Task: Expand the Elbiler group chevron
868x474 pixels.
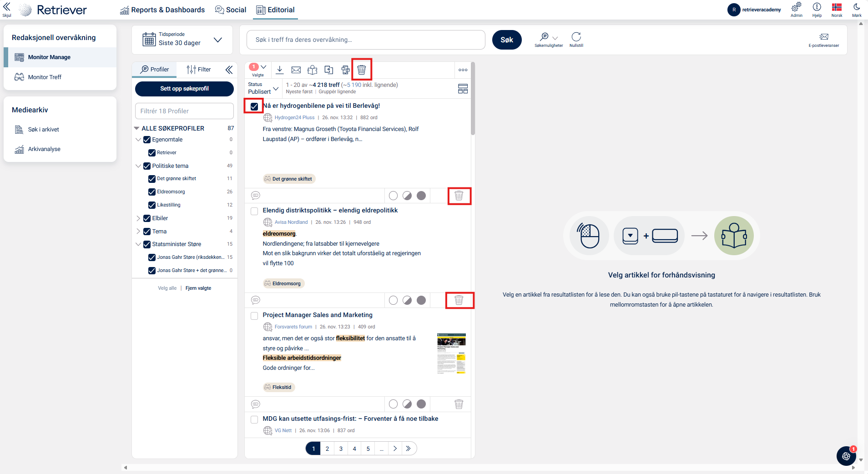Action: tap(138, 218)
